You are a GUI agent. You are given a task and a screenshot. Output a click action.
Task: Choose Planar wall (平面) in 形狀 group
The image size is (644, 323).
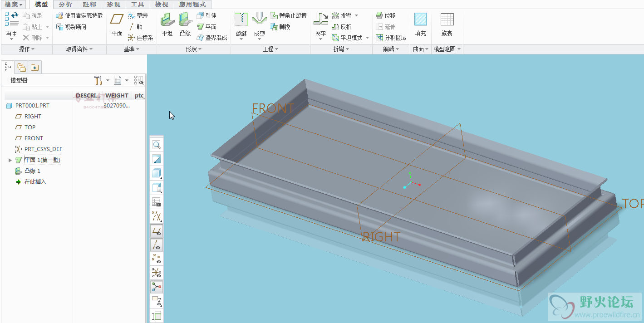[x=206, y=27]
